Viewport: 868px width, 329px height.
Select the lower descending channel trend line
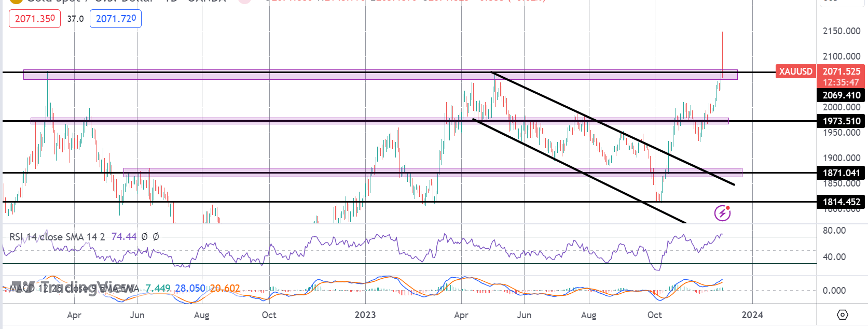coord(578,170)
